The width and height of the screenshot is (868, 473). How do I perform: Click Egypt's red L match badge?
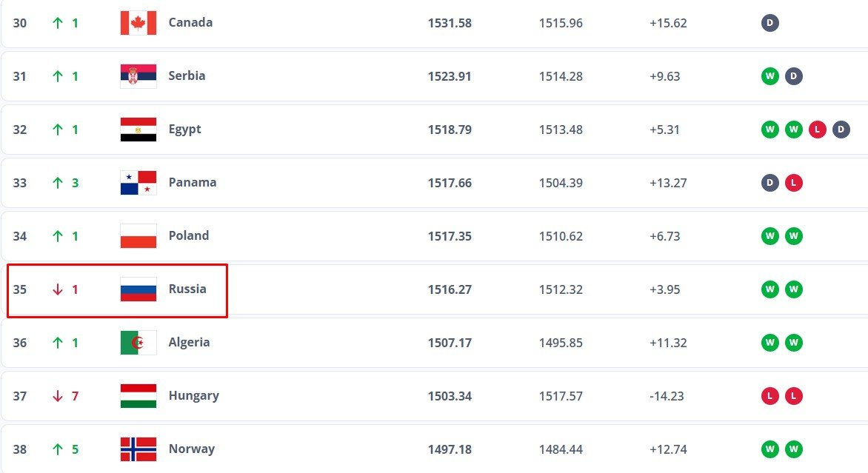point(817,130)
